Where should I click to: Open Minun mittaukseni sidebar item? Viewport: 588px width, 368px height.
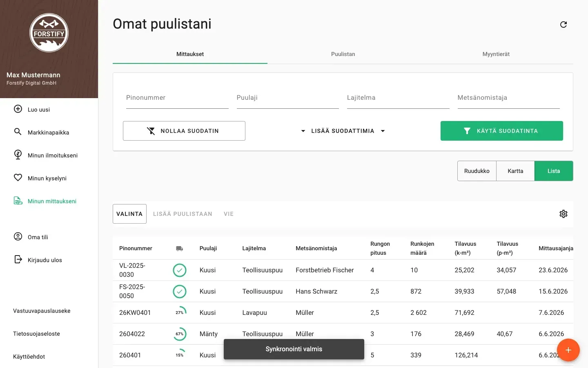[49, 201]
